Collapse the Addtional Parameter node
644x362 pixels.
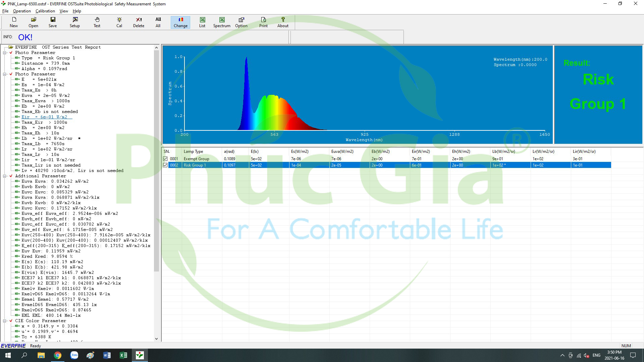tap(5, 176)
